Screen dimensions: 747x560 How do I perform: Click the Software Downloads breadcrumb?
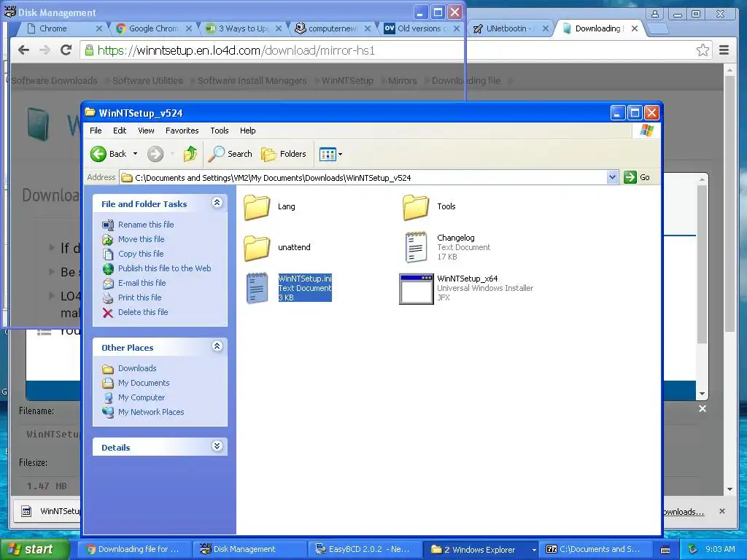point(54,80)
